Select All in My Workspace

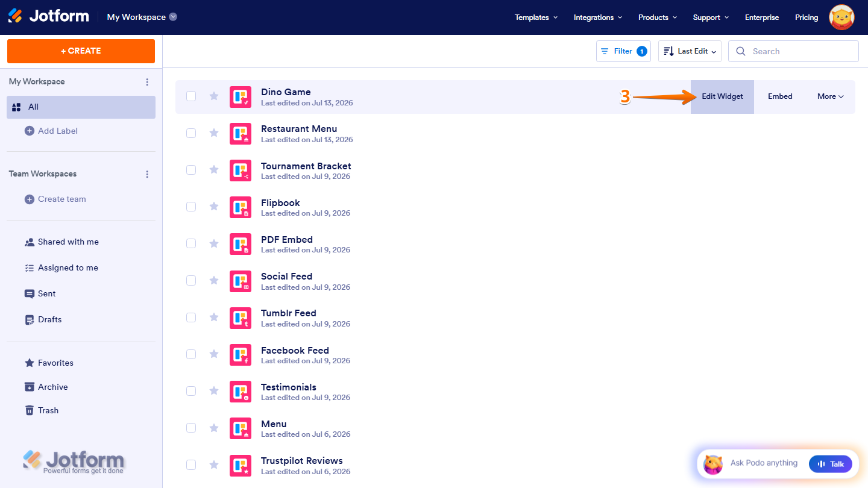(81, 107)
